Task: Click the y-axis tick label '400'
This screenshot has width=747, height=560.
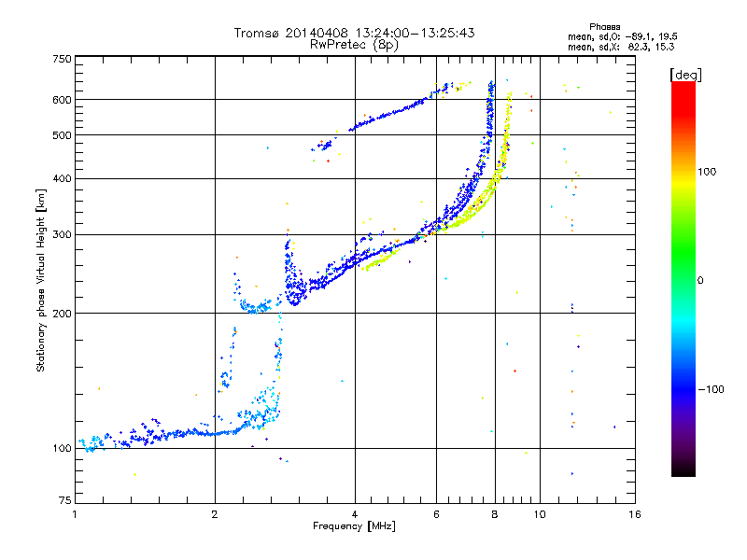Action: [x=62, y=179]
